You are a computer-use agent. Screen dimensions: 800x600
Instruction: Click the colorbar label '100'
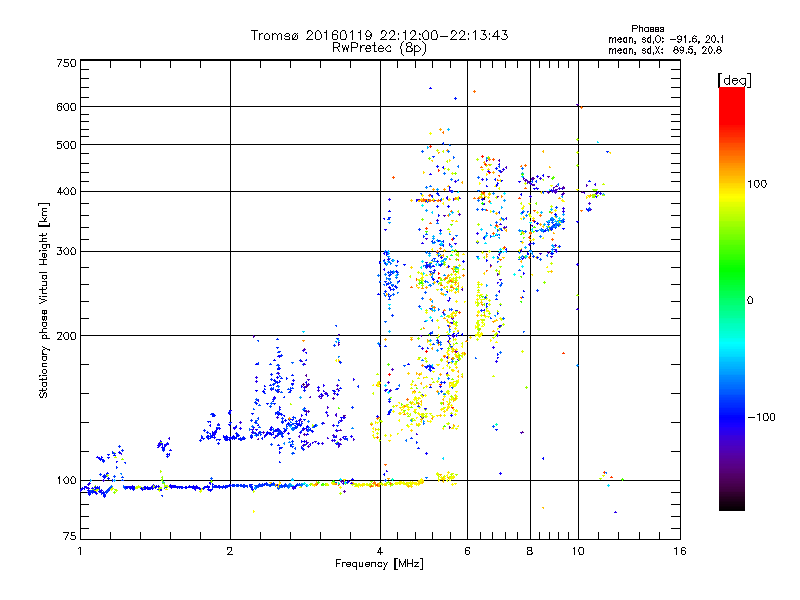point(757,184)
